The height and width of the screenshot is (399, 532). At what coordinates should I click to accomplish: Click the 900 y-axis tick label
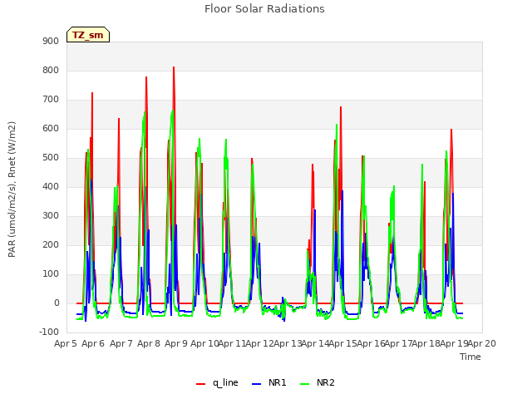(x=51, y=41)
